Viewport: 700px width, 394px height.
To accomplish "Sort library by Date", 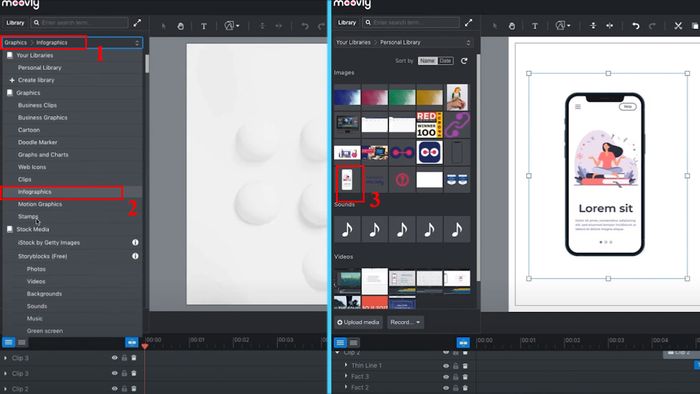I will point(446,61).
